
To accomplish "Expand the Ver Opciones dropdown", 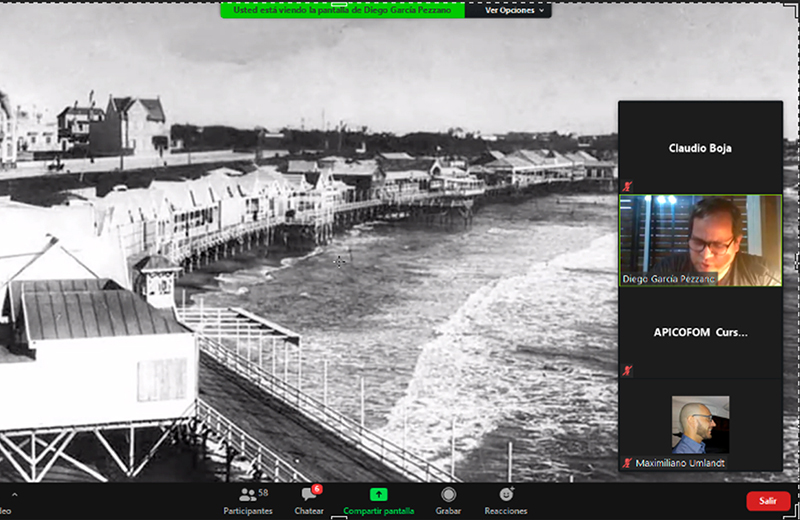I will point(515,10).
